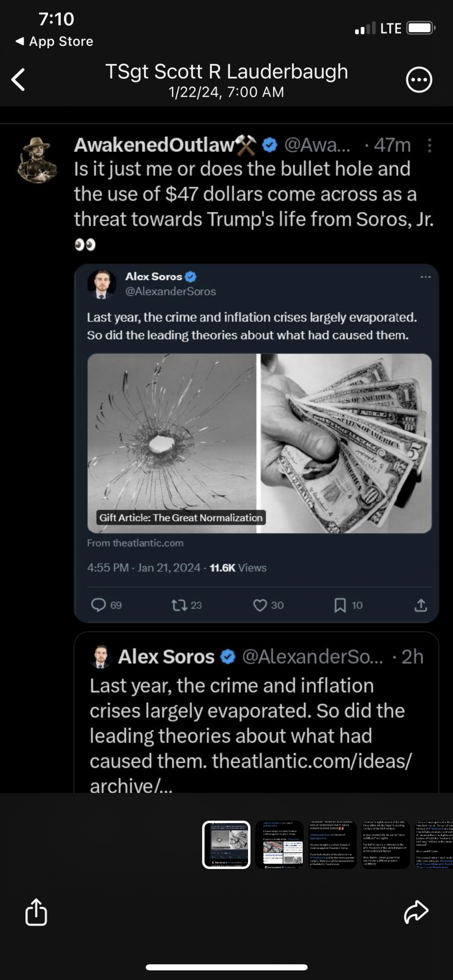Tap the forward arrow at bottom right
The image size is (453, 980).
416,912
